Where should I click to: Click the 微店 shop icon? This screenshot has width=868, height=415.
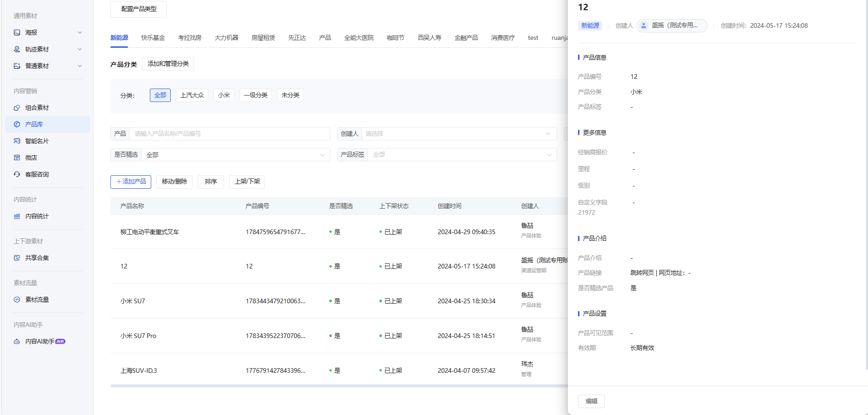click(17, 158)
